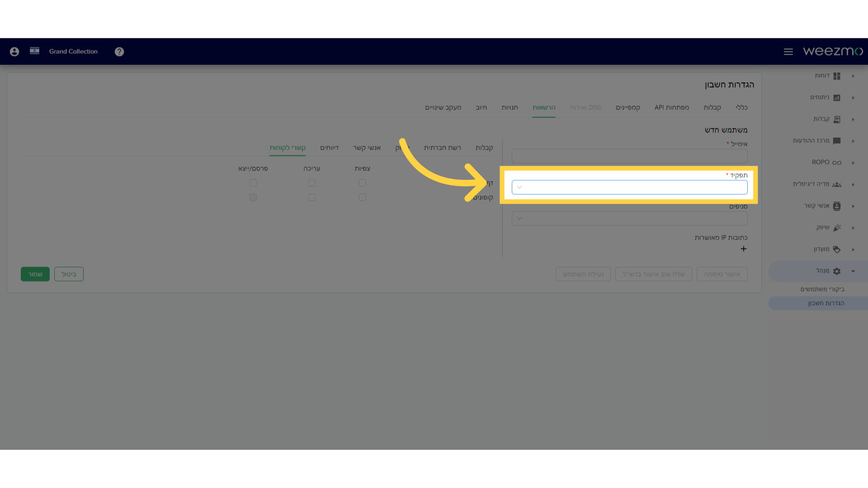Click the שיווק party popper icon
Viewport: 868px width, 488px height.
[837, 228]
